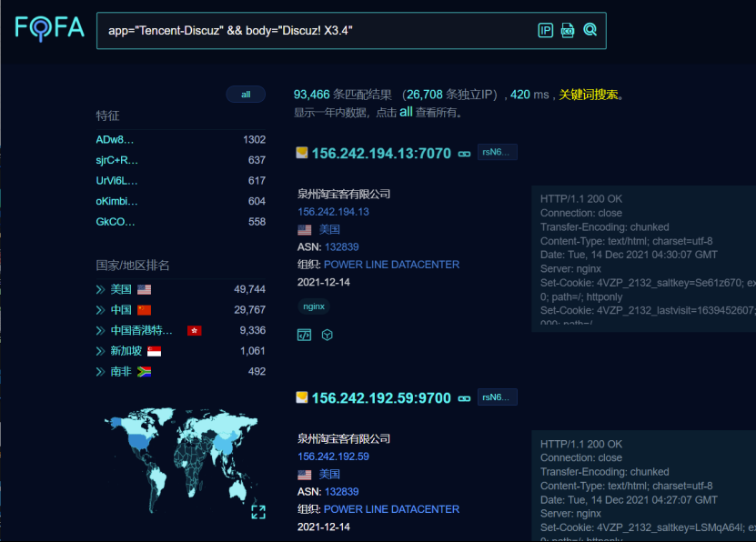Open the source code icon of first result

coord(304,335)
